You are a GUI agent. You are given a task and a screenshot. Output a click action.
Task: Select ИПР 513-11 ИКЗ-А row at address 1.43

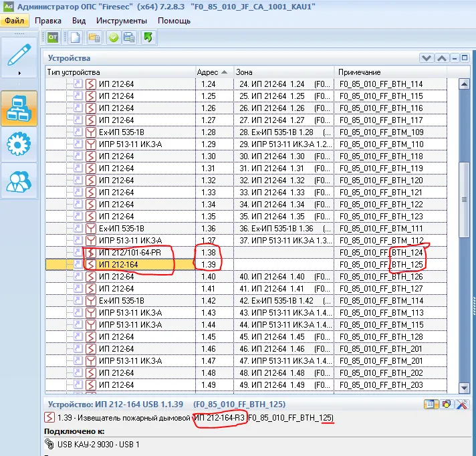246,313
